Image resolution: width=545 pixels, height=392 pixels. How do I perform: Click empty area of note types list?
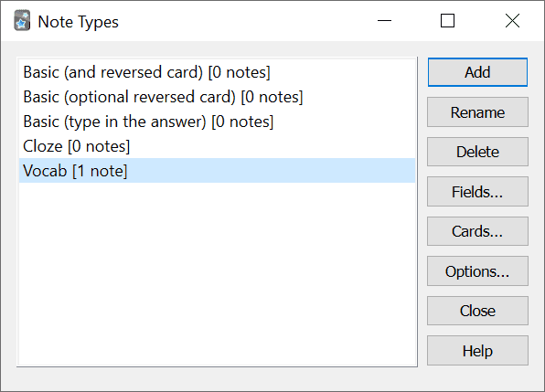pyautogui.click(x=218, y=274)
